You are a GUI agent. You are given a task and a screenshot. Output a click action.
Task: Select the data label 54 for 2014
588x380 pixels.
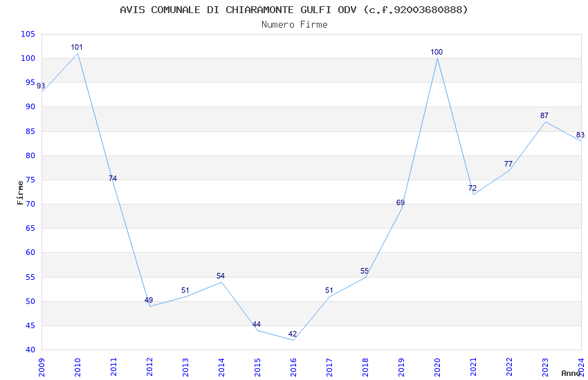point(221,276)
